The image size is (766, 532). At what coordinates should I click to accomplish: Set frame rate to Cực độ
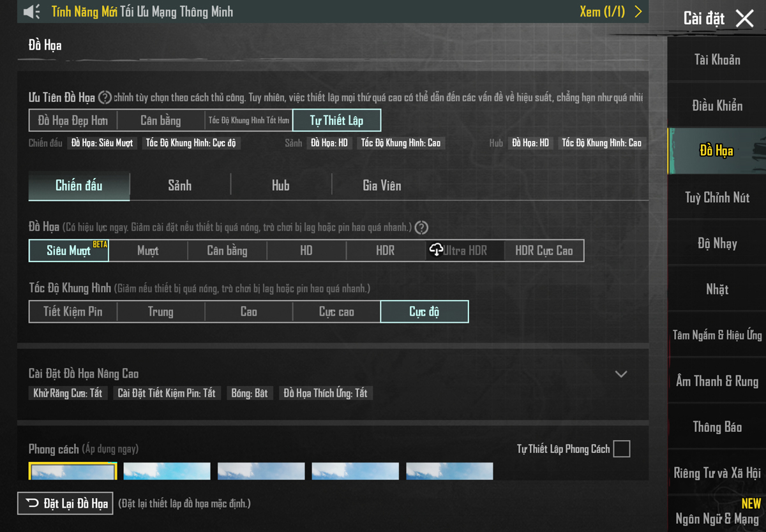(424, 312)
